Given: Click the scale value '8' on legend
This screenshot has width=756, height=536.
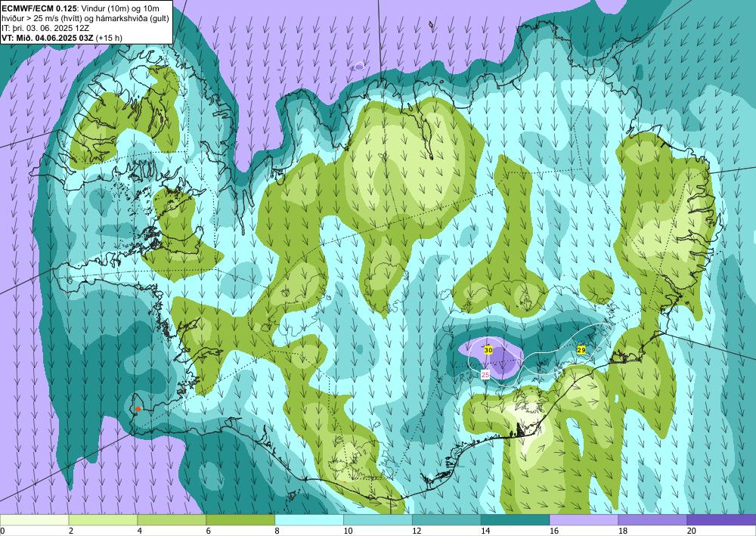Looking at the screenshot, I should pyautogui.click(x=277, y=531).
